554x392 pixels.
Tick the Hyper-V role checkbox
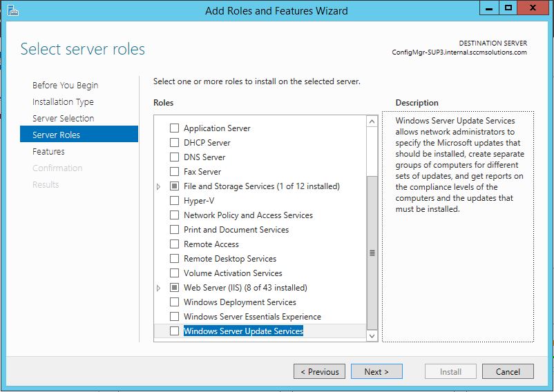[x=174, y=201]
